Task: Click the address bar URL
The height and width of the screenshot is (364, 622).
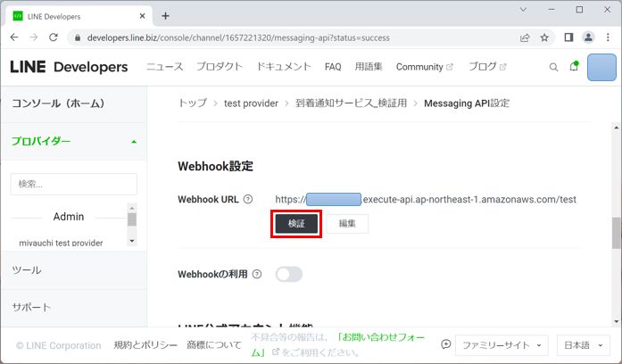Action: pyautogui.click(x=238, y=37)
